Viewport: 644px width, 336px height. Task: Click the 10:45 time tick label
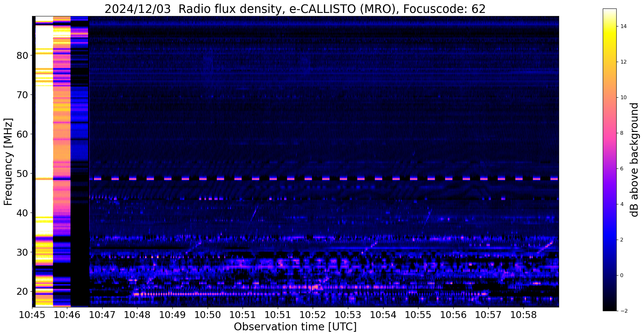click(32, 315)
